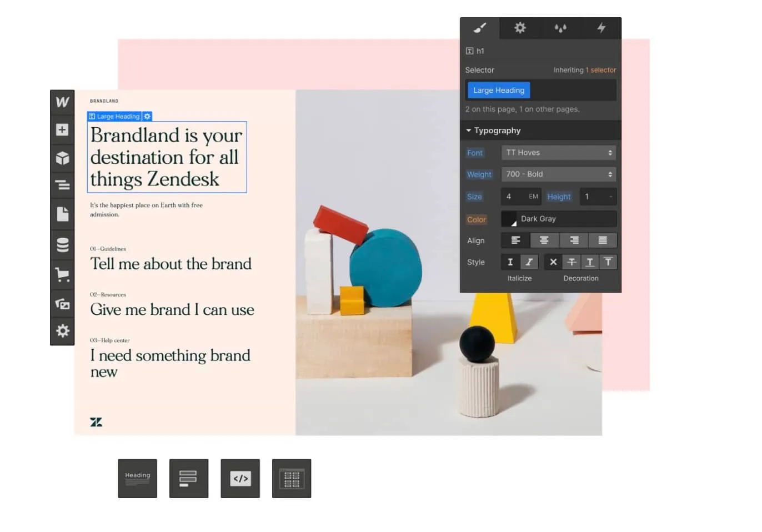Select the code embed element tile
The image size is (762, 532).
point(240,478)
